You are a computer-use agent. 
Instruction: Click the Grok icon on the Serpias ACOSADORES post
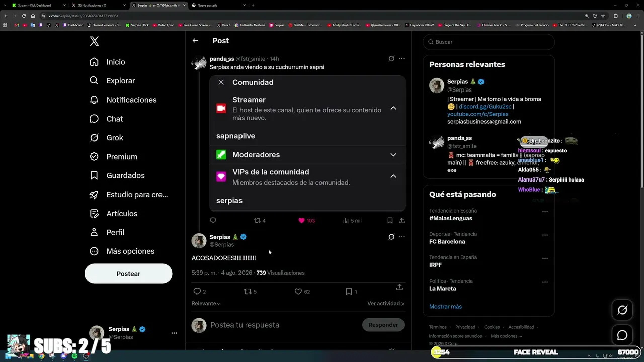[x=391, y=237]
